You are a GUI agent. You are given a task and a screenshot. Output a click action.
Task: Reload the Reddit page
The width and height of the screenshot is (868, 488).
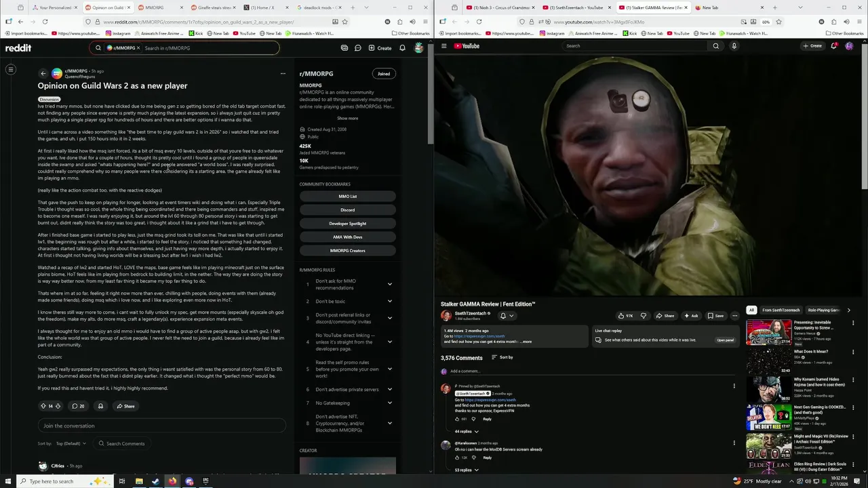click(45, 22)
